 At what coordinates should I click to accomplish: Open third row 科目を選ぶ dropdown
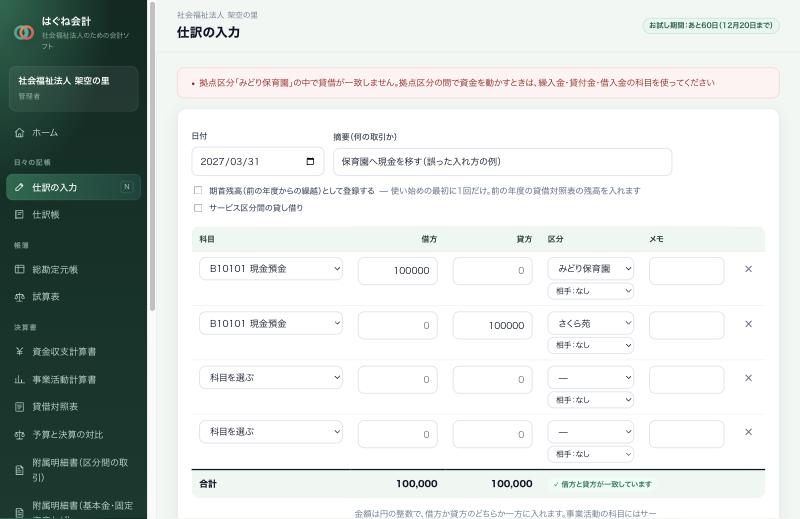pos(271,378)
